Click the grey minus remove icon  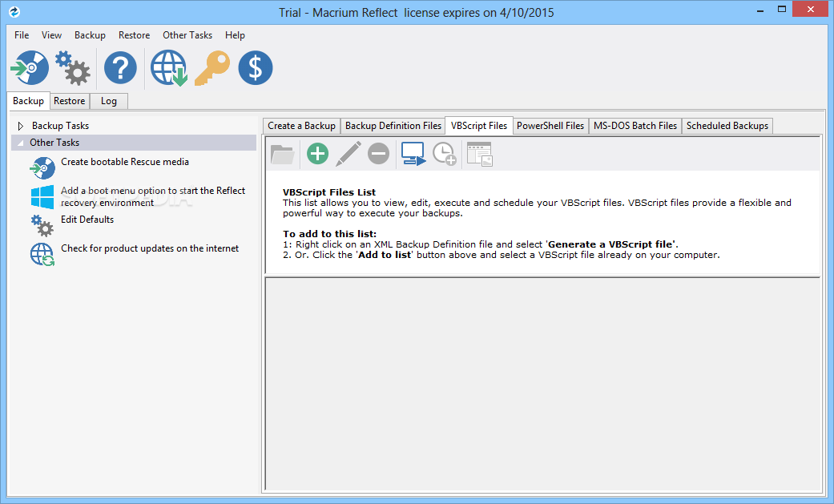pos(379,154)
